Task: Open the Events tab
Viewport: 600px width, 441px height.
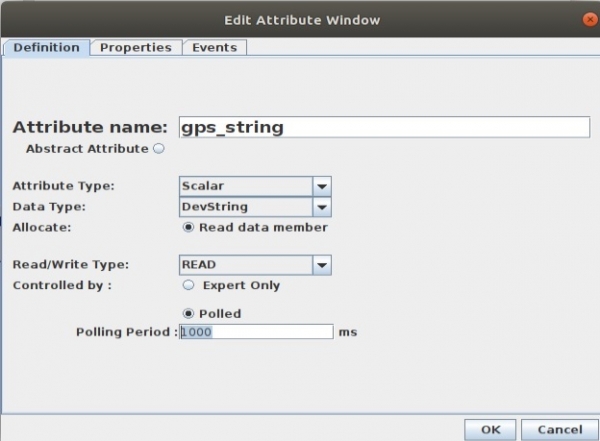Action: [214, 47]
